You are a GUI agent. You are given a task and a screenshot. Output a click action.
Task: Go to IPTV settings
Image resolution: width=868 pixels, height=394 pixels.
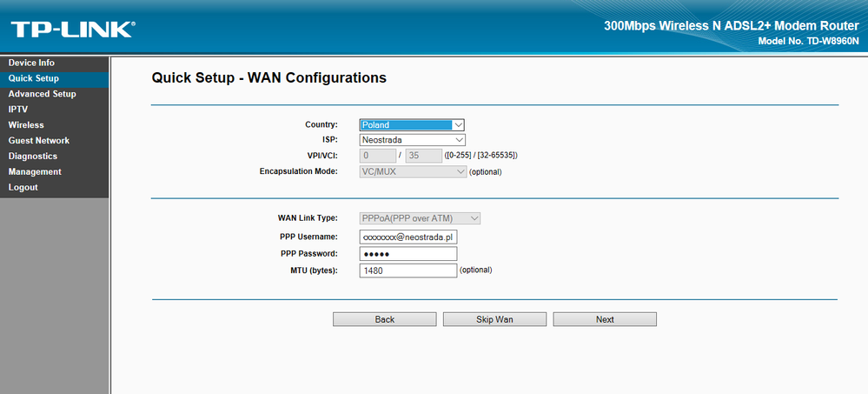click(x=18, y=110)
